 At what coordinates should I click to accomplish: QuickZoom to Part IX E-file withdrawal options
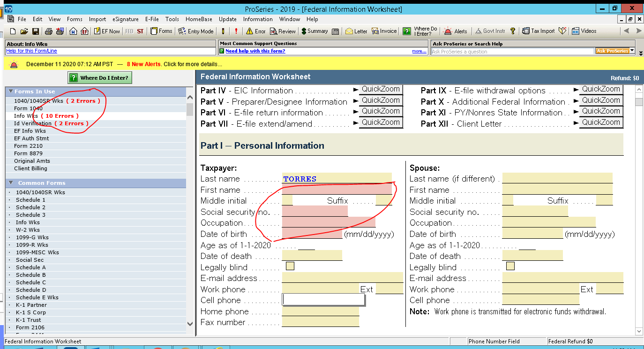click(601, 90)
